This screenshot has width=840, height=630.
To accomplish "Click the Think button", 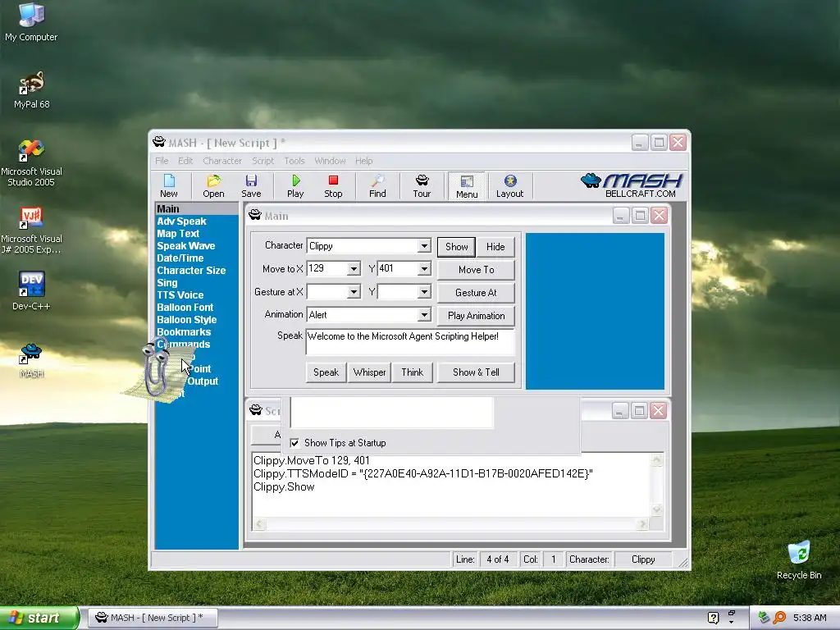I will (413, 372).
